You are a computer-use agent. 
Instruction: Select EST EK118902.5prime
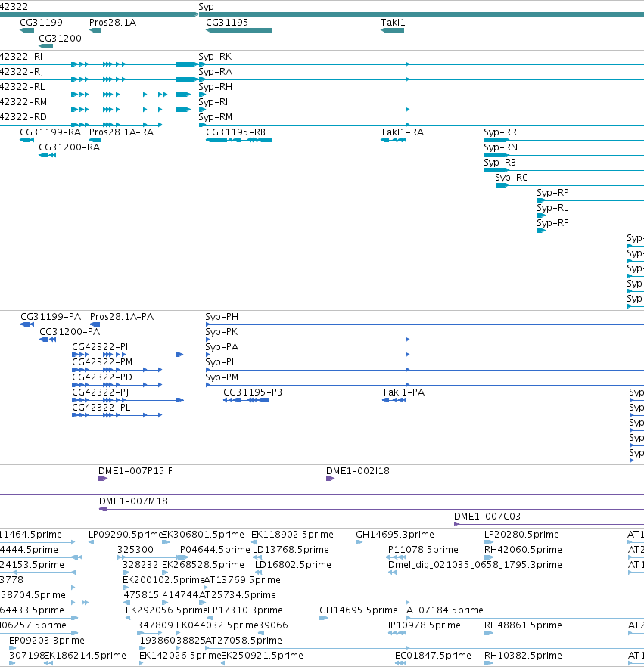pyautogui.click(x=292, y=534)
